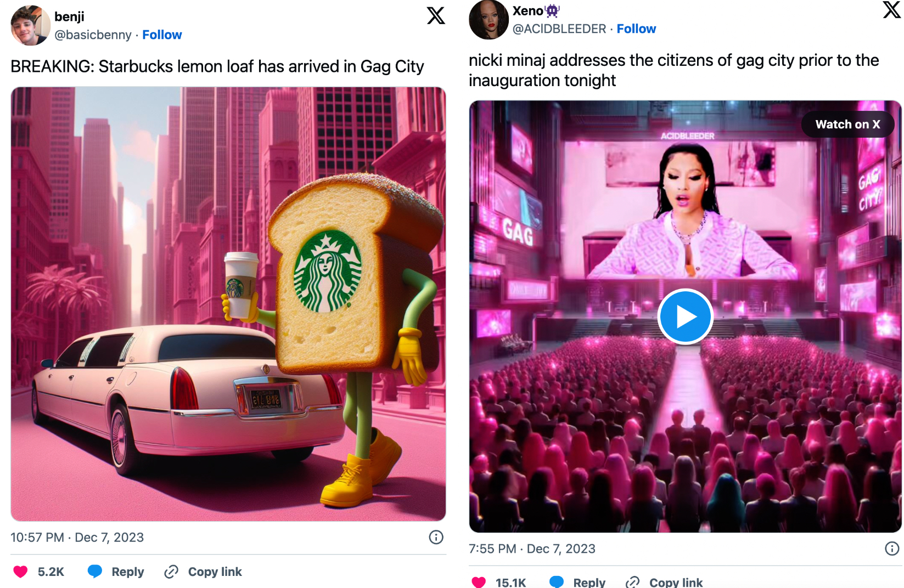Click the X logo on benji's tweet
The image size is (904, 588).
[x=436, y=15]
